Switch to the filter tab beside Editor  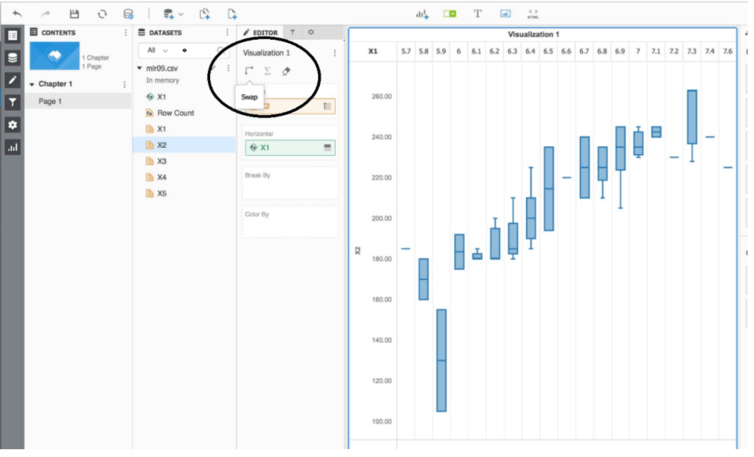click(292, 33)
